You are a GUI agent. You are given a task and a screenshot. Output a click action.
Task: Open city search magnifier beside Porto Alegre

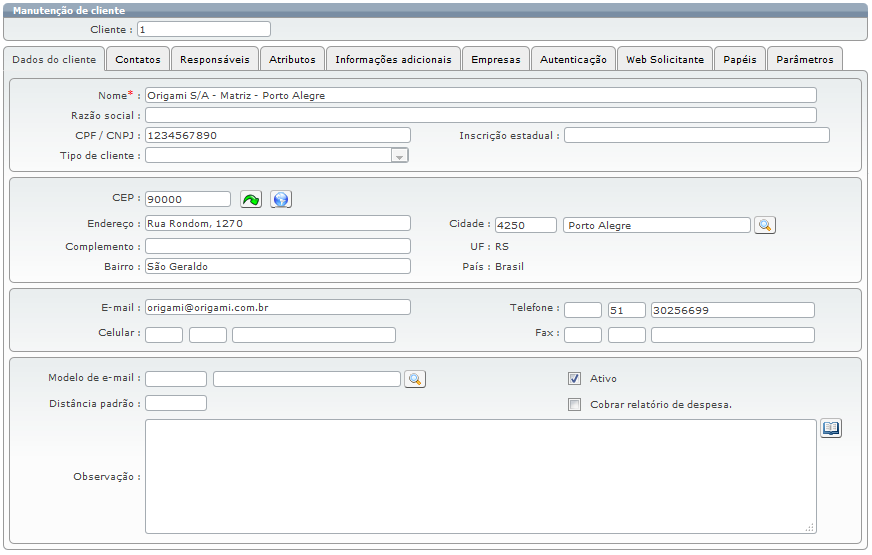tap(765, 225)
